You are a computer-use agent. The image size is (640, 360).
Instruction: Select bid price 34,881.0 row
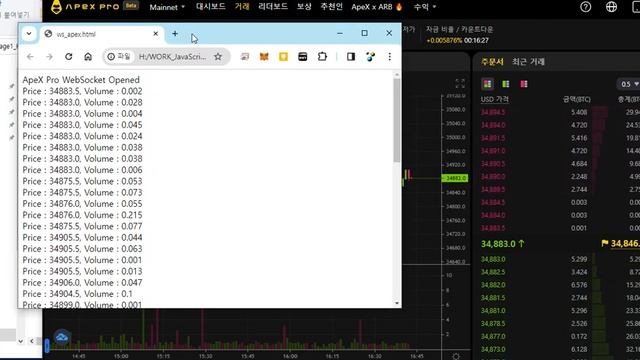(x=560, y=311)
